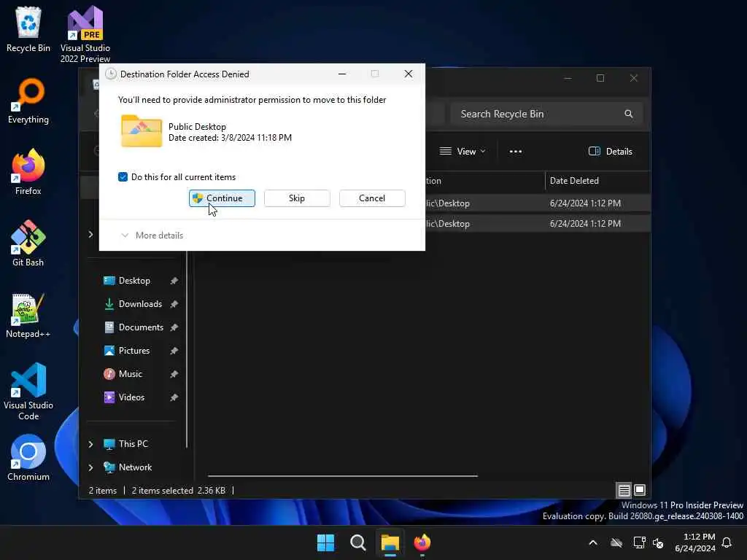The image size is (747, 560).
Task: Expand the This PC tree node
Action: (x=90, y=444)
